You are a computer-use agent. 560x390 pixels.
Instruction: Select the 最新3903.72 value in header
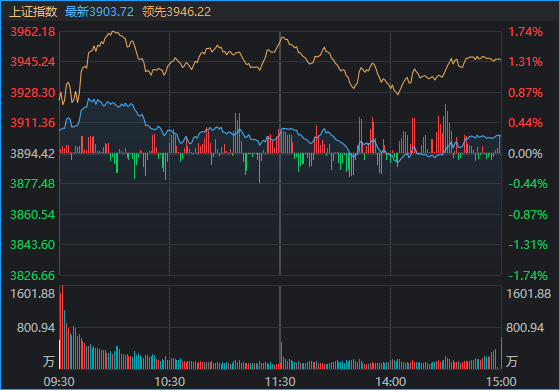tap(99, 12)
